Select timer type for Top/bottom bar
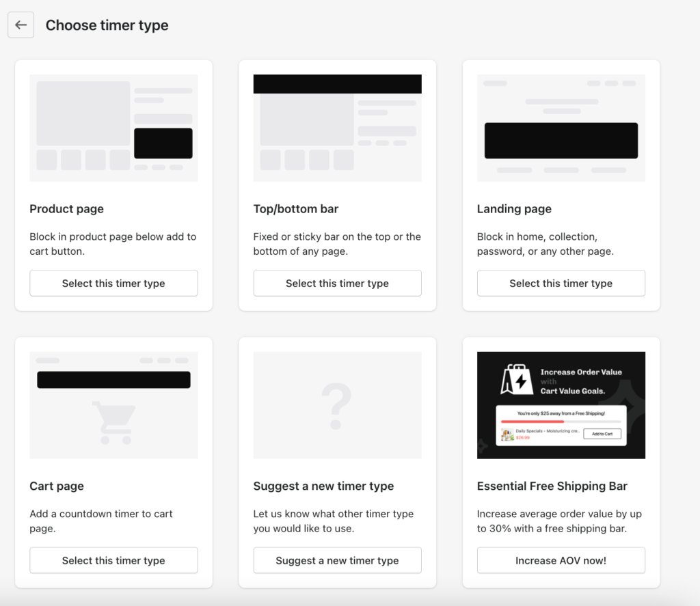 pyautogui.click(x=337, y=283)
